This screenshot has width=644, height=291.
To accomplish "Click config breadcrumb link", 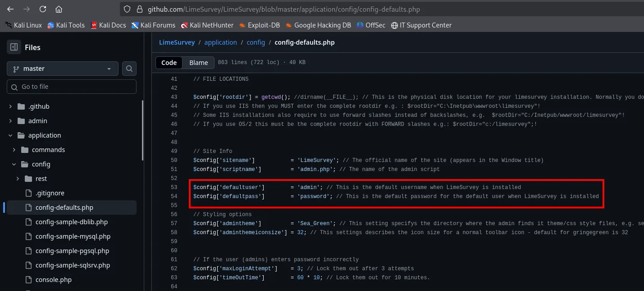I will (x=256, y=42).
